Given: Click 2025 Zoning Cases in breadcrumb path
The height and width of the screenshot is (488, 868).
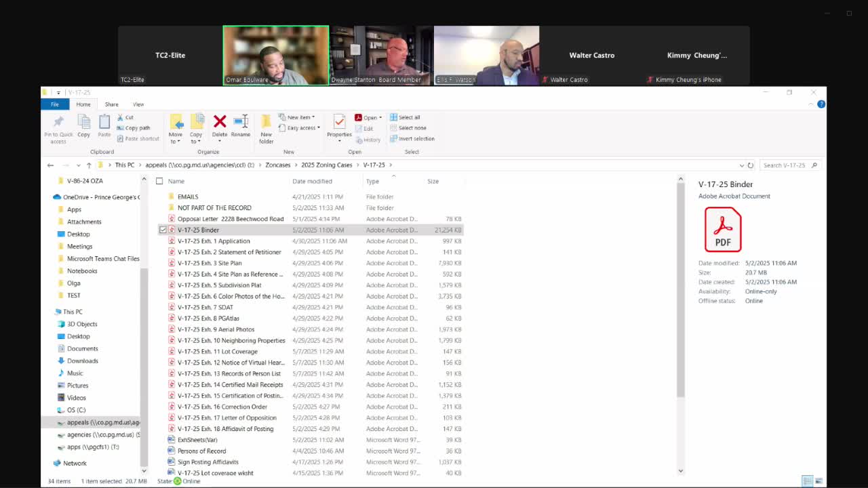Looking at the screenshot, I should [327, 165].
